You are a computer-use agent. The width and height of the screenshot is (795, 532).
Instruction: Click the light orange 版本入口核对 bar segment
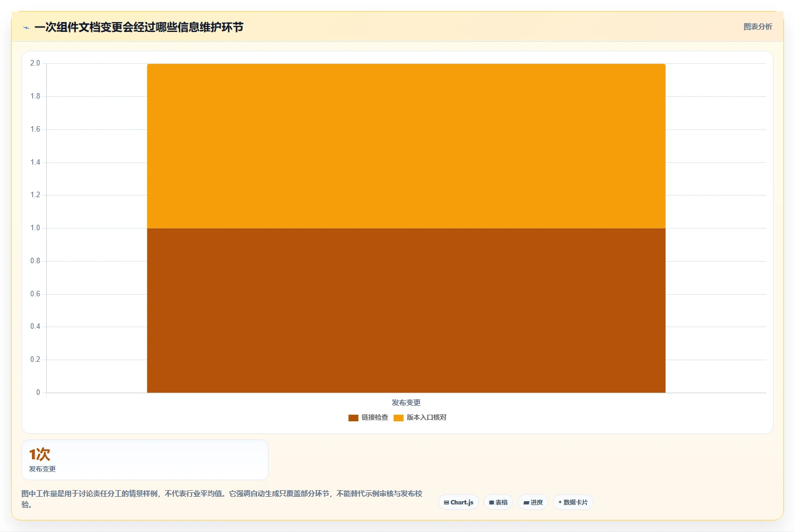coord(406,146)
